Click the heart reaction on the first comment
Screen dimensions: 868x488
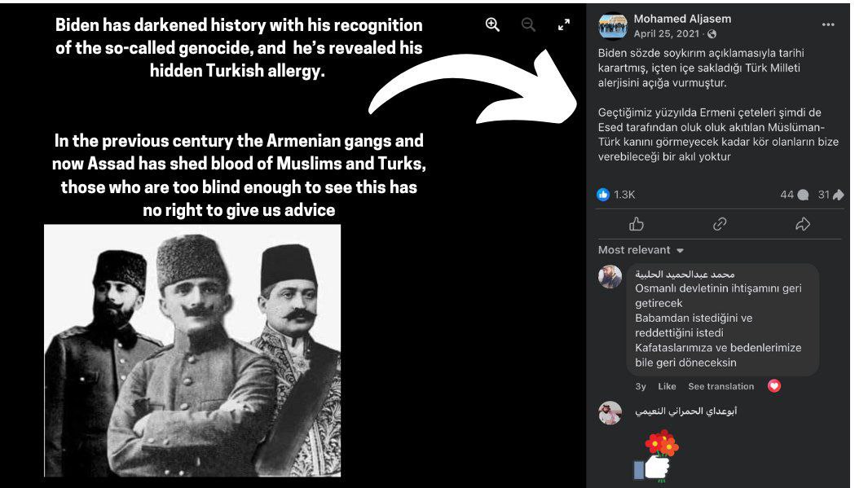coord(774,386)
